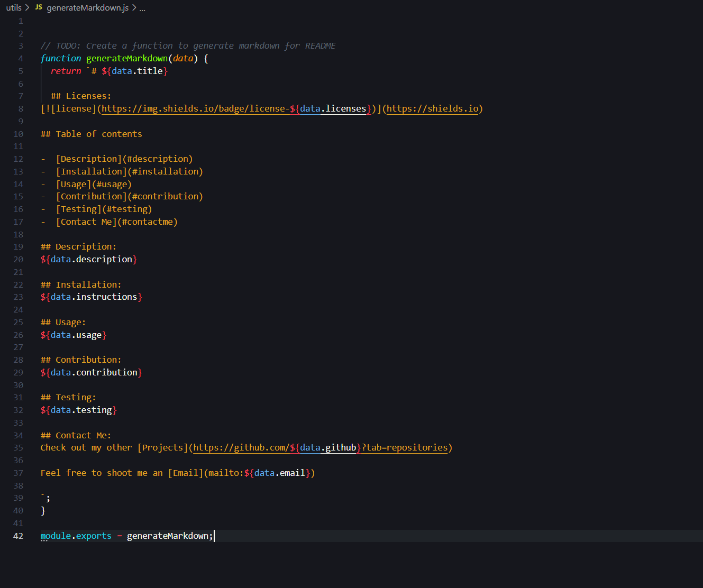Click module.exports text on line 42

click(75, 536)
